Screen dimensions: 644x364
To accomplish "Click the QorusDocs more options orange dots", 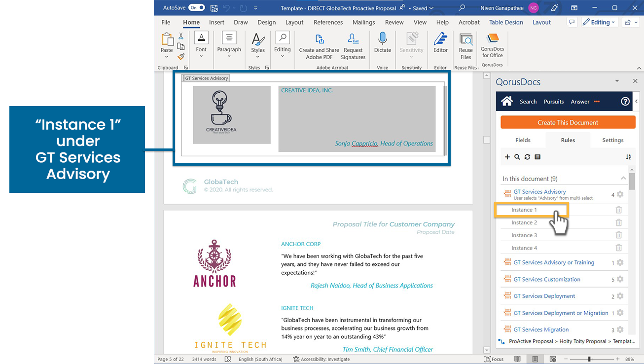I will [x=597, y=102].
